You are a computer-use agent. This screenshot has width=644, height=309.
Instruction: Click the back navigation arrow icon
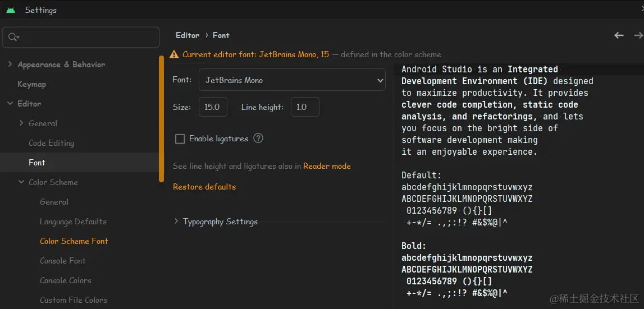pyautogui.click(x=619, y=35)
